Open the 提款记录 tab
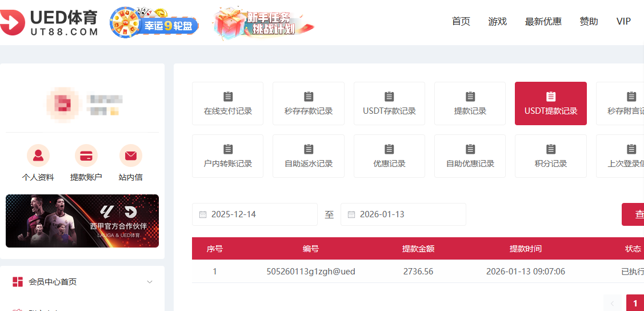644x311 pixels. pyautogui.click(x=470, y=103)
